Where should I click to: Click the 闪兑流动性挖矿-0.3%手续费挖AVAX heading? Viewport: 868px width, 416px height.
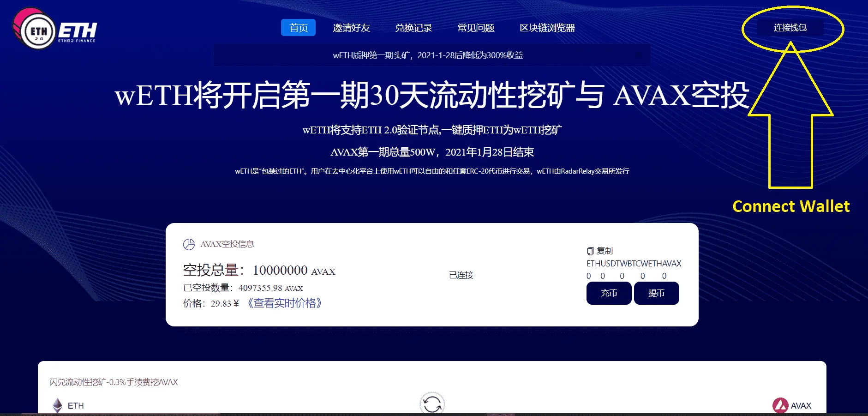point(114,382)
